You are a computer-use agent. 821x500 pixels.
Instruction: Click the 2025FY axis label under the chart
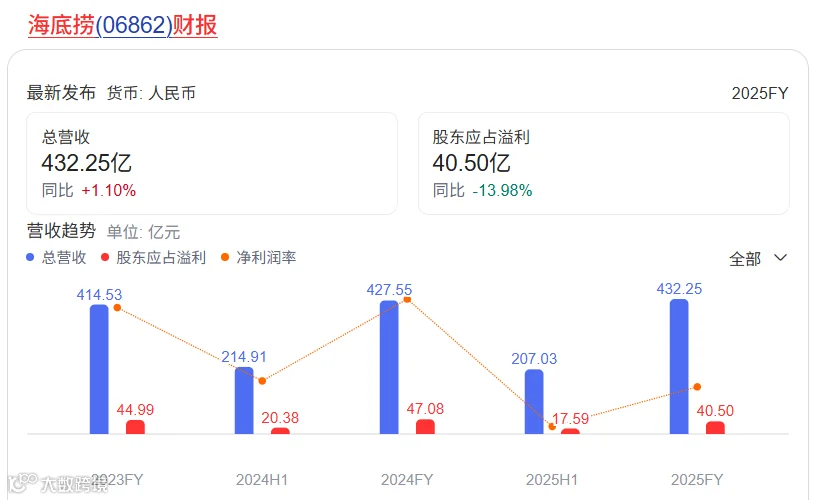coord(697,480)
